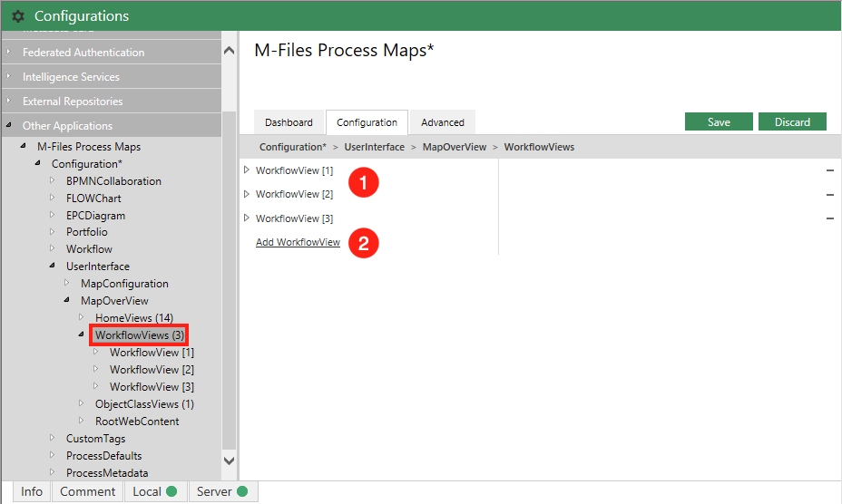Expand WorkflowView [1] in the configuration pane
This screenshot has width=842, height=504.
click(247, 170)
